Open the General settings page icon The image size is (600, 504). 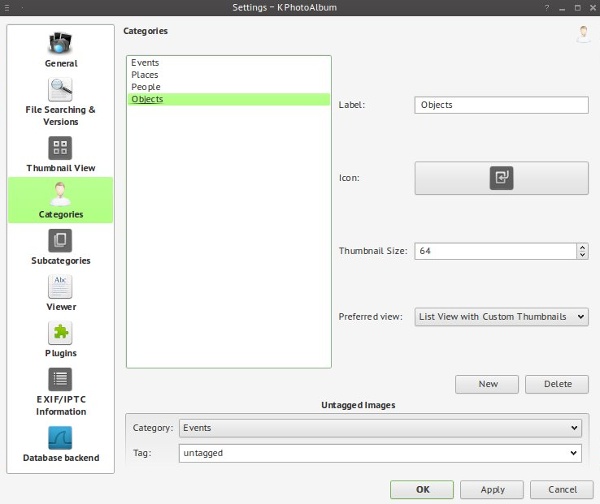60,44
